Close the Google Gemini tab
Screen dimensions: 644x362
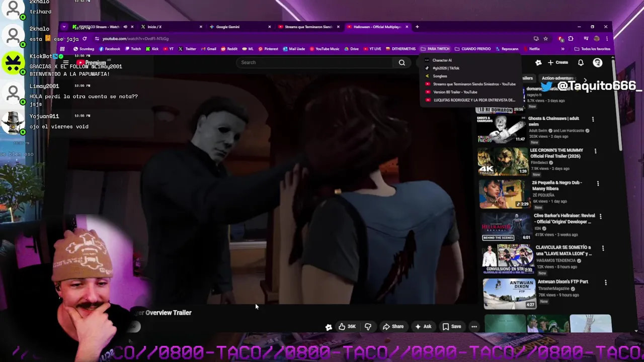[x=269, y=27]
